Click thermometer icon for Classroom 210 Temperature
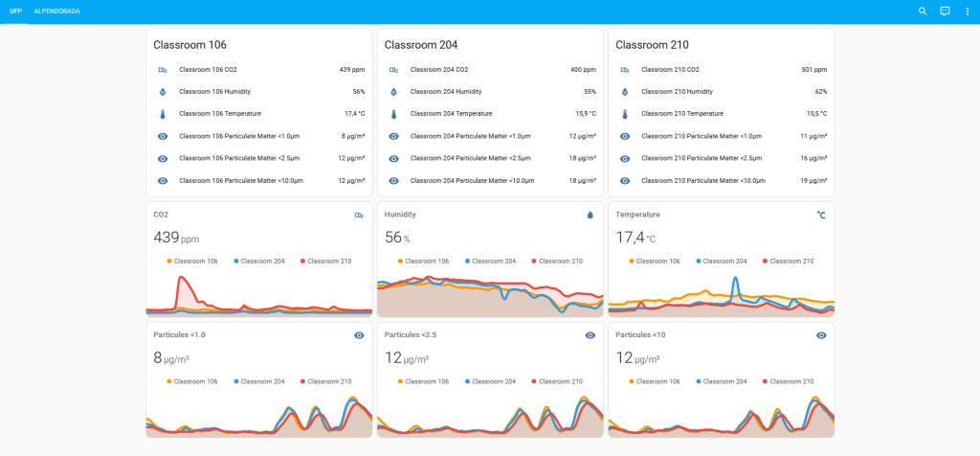 click(x=625, y=114)
